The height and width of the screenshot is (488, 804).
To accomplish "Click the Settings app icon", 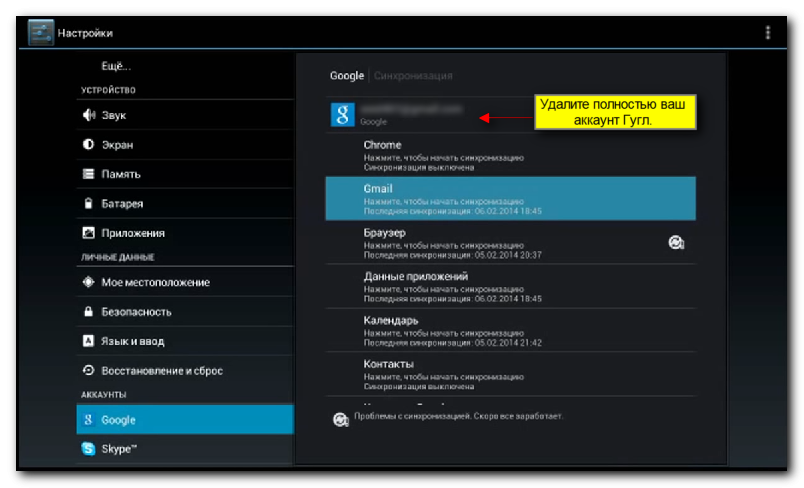I will tap(41, 33).
